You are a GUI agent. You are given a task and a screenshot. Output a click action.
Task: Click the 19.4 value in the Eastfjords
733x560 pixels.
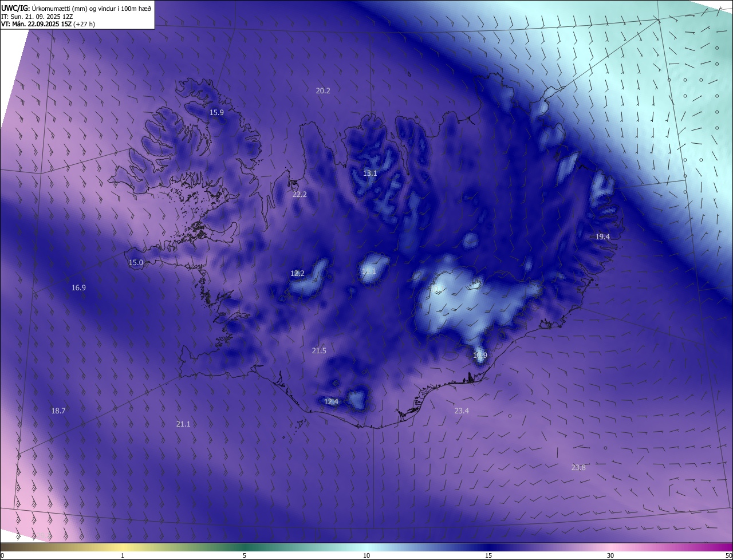[x=602, y=236]
